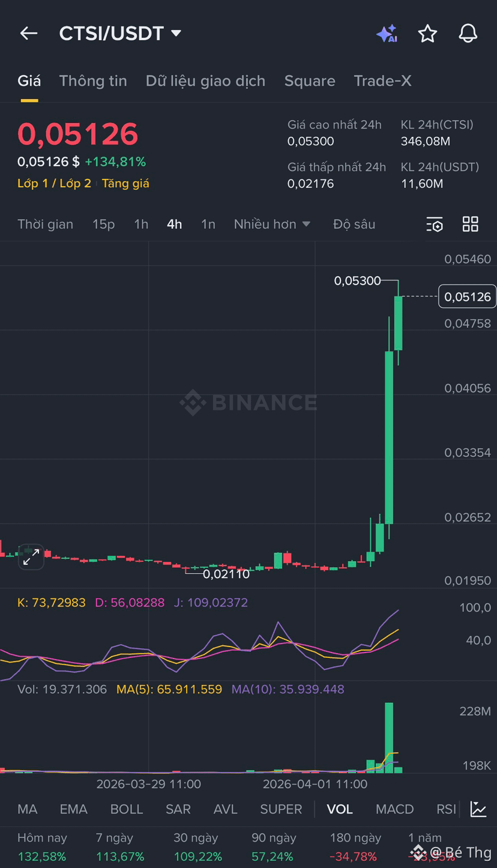Screen dimensions: 497x868
Task: Toggle the SAR indicator
Action: (x=178, y=809)
